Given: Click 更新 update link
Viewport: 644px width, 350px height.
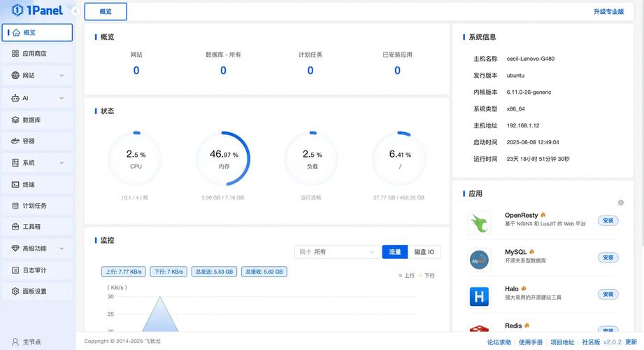Looking at the screenshot, I should [631, 342].
